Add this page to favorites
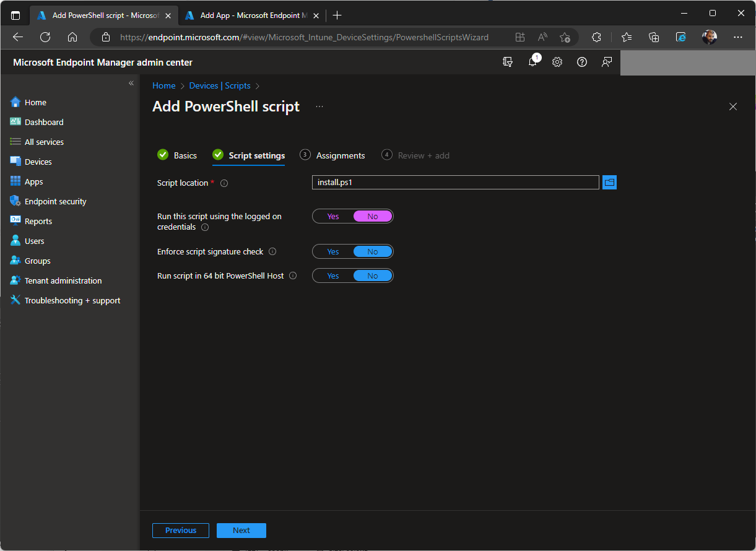Viewport: 756px width, 551px height. point(565,37)
